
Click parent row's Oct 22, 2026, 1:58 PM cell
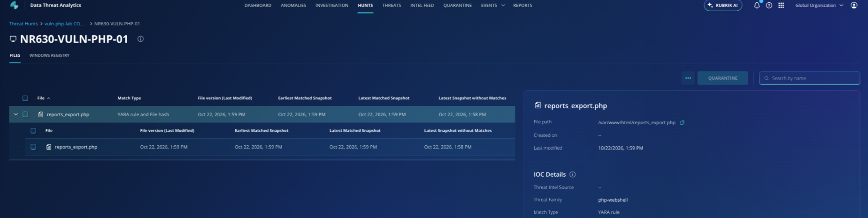click(462, 114)
